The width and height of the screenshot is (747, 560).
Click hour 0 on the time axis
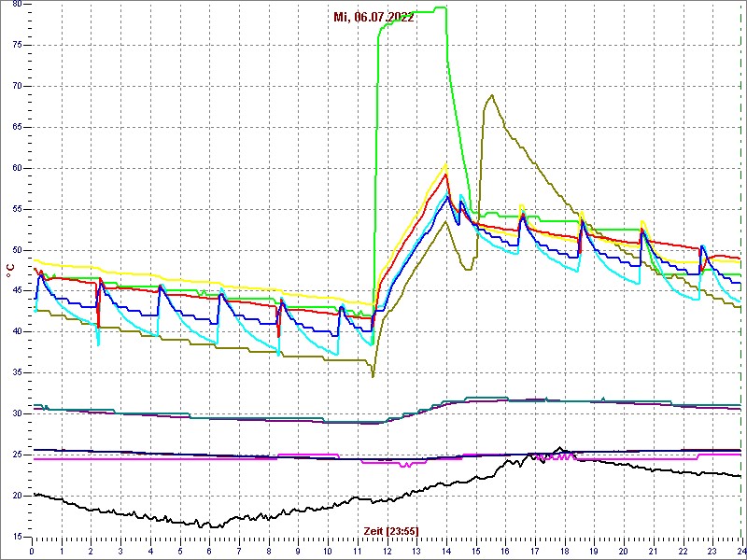click(32, 553)
